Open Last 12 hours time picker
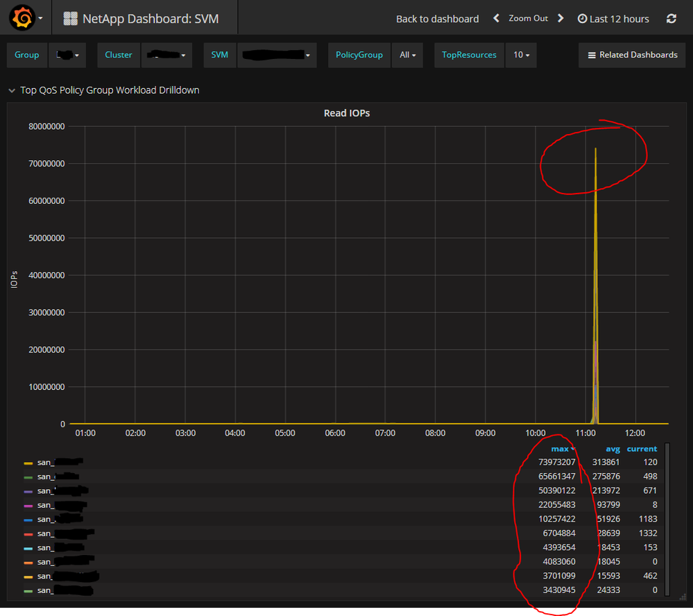This screenshot has width=693, height=616. [x=613, y=19]
